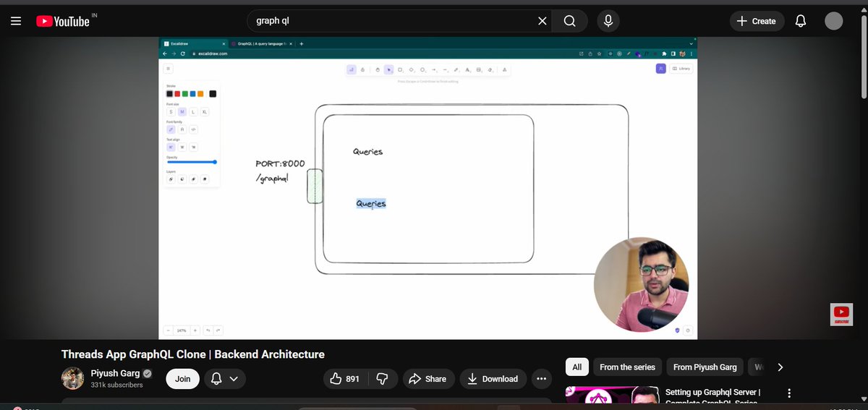The width and height of the screenshot is (868, 410).
Task: Open Piyush Garg channel avatar
Action: [x=72, y=379]
